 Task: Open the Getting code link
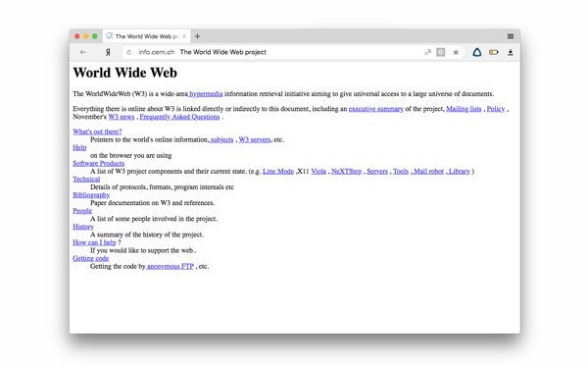coord(91,258)
